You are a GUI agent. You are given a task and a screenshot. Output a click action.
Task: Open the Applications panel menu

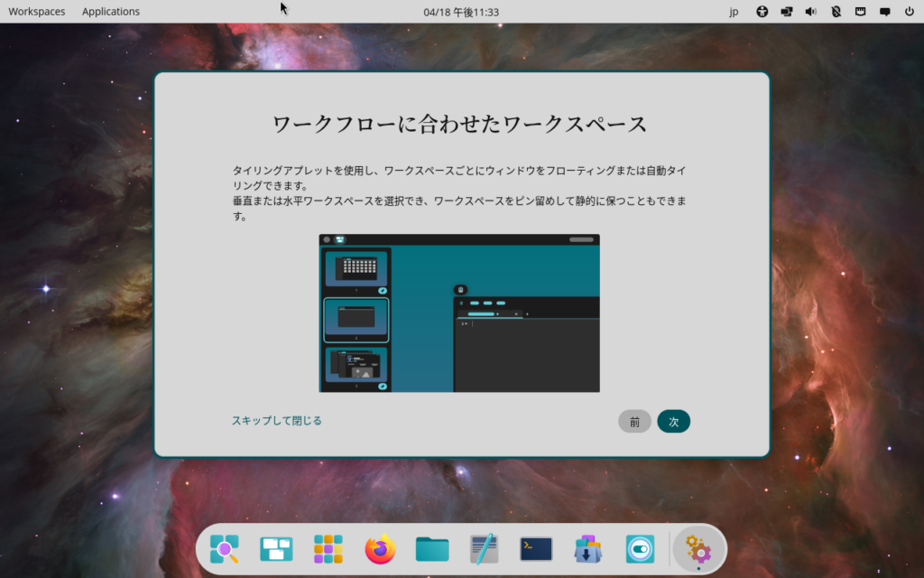111,12
